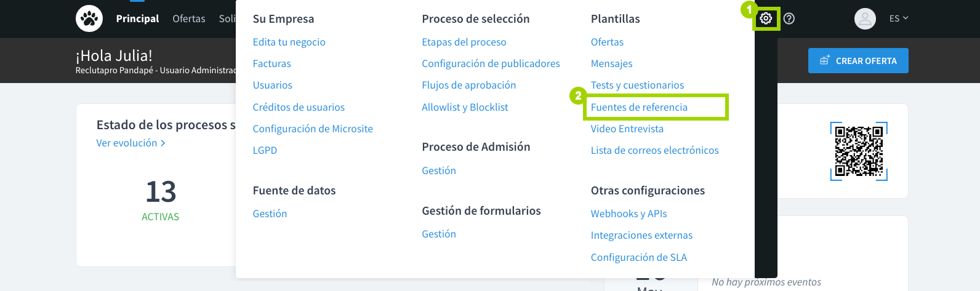Open the Ofertas navigation tab

[189, 18]
